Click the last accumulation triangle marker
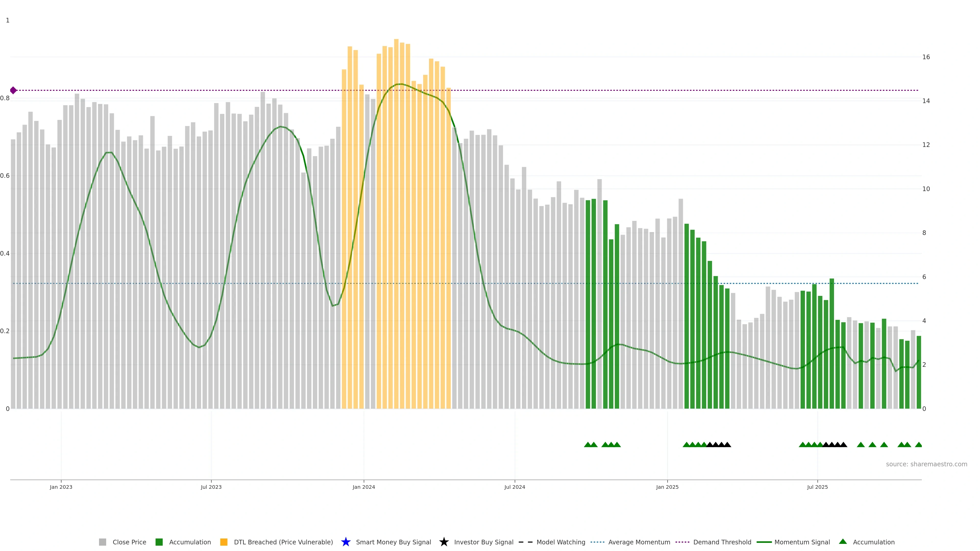This screenshot has height=551, width=980. coord(918,445)
